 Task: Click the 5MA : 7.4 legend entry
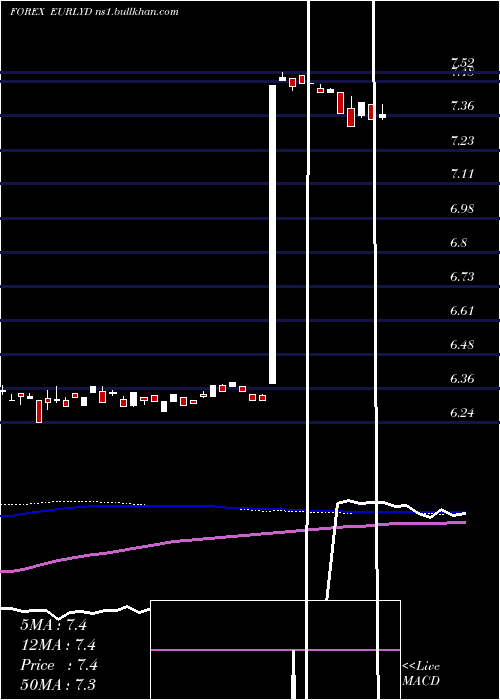tap(54, 625)
